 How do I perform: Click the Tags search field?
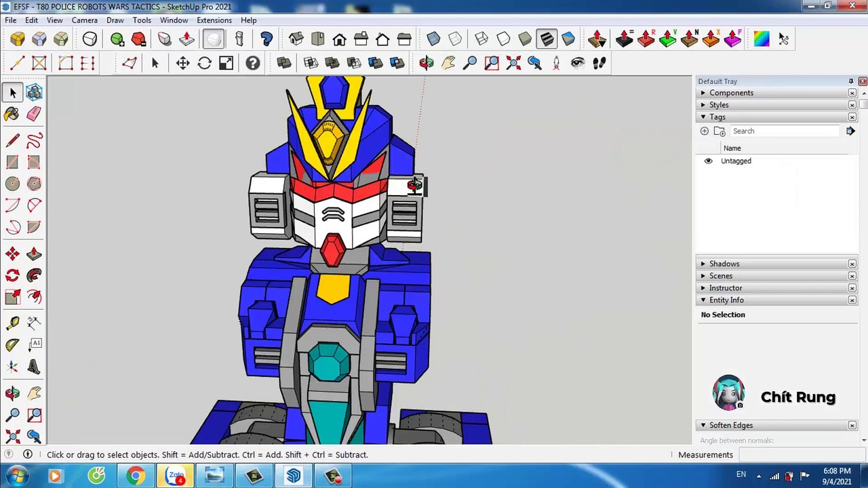785,131
